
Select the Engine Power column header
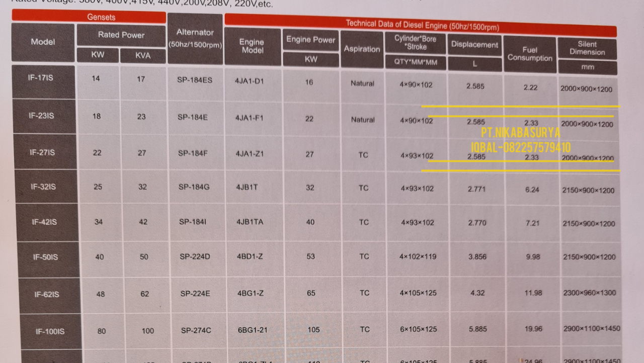pos(310,40)
